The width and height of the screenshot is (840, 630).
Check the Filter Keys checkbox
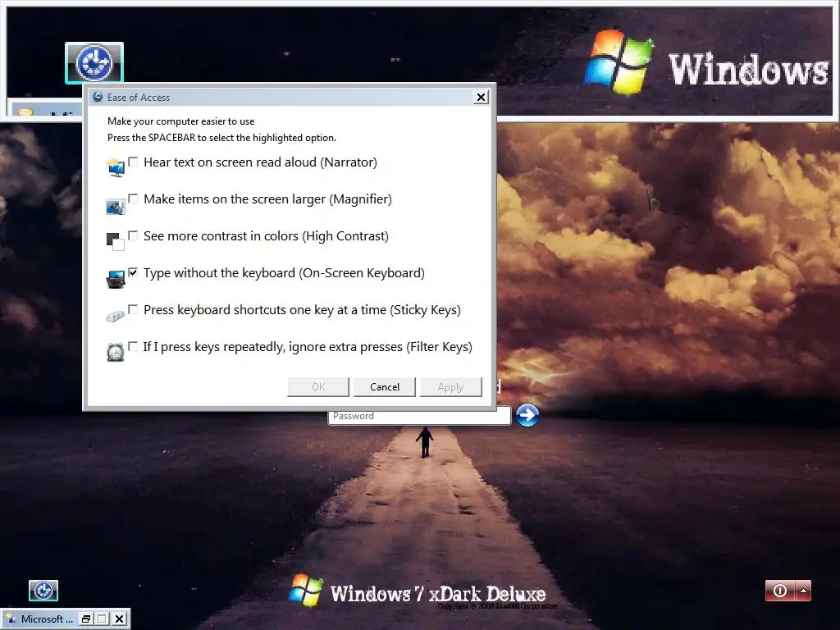pyautogui.click(x=133, y=346)
